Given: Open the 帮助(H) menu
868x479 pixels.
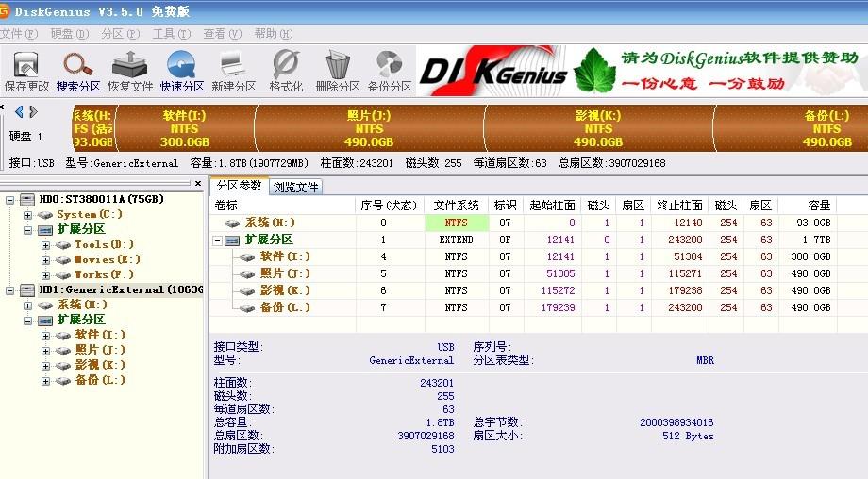Looking at the screenshot, I should (x=273, y=34).
